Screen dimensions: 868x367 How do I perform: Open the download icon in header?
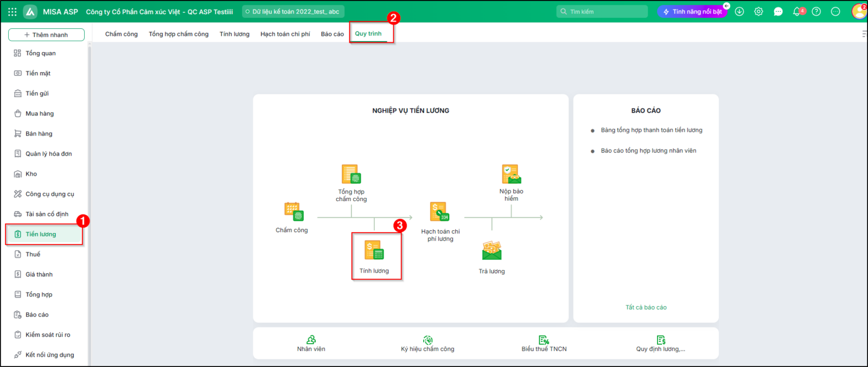[x=739, y=11]
